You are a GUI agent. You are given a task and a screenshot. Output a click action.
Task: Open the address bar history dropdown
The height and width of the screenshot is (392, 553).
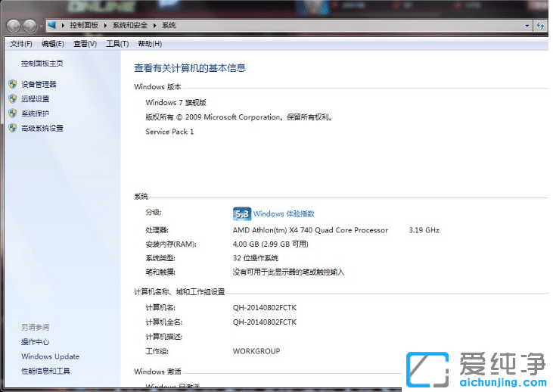pos(527,26)
